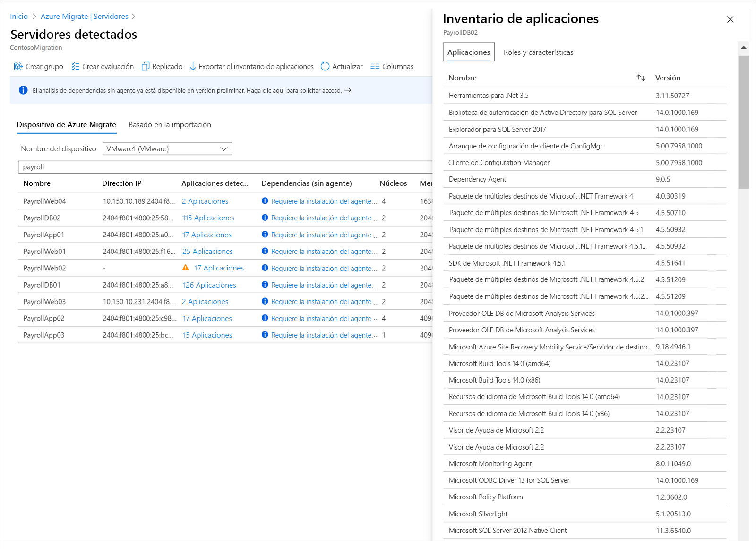The height and width of the screenshot is (549, 756).
Task: Select Dispositivo de Azure Migrate tab
Action: [66, 125]
